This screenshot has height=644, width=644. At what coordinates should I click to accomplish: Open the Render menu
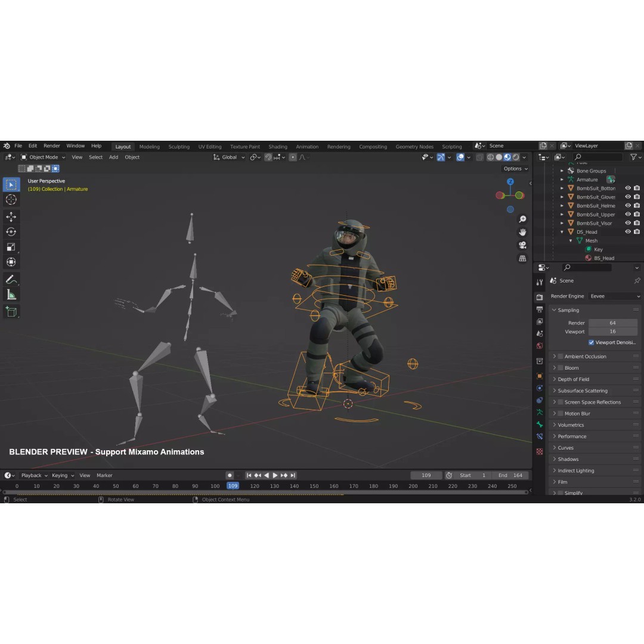point(52,146)
